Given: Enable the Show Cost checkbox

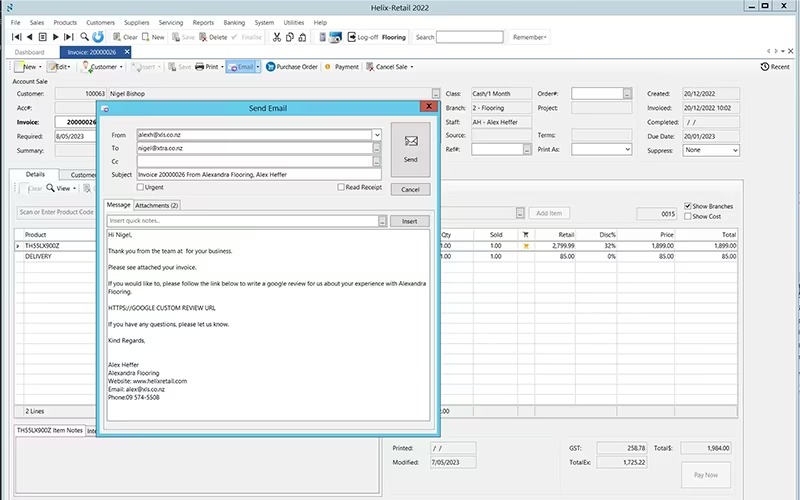Looking at the screenshot, I should click(688, 216).
